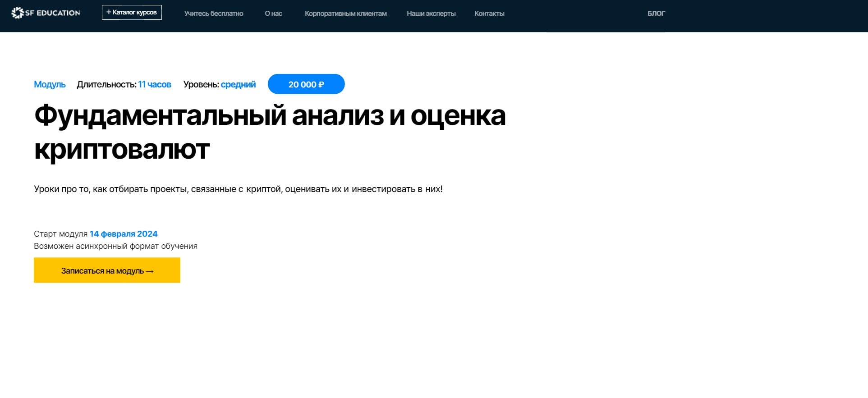Click the Уровень label
868x398 pixels.
click(x=201, y=84)
